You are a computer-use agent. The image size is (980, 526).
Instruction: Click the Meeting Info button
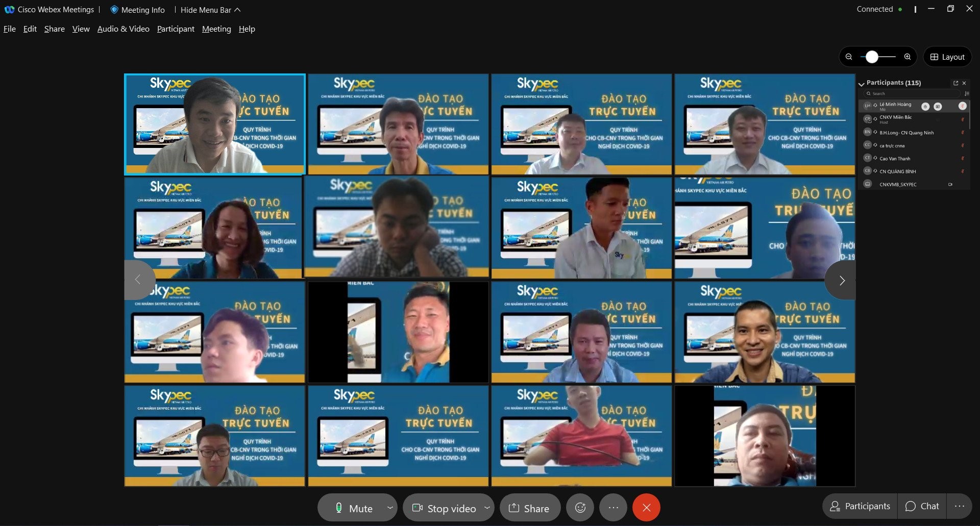tap(138, 10)
